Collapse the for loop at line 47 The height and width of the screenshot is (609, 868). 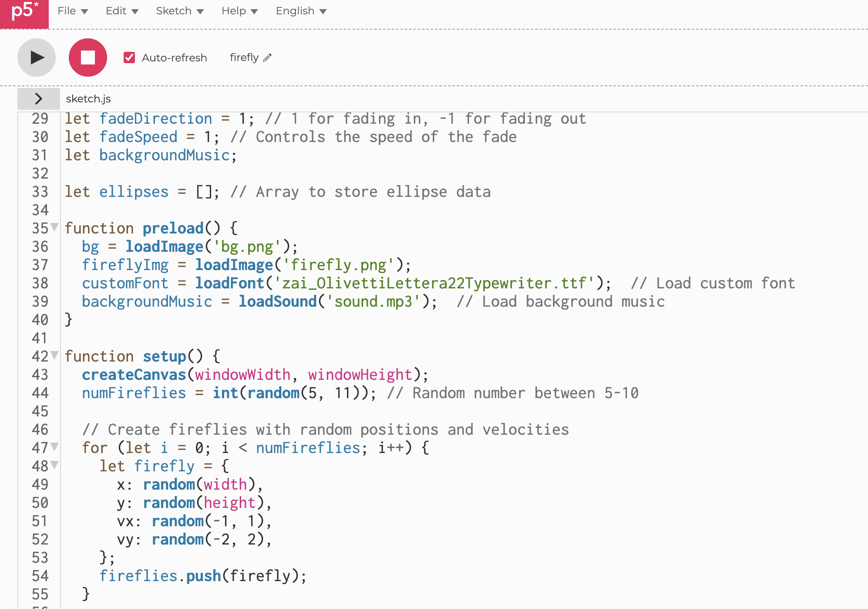tap(54, 447)
